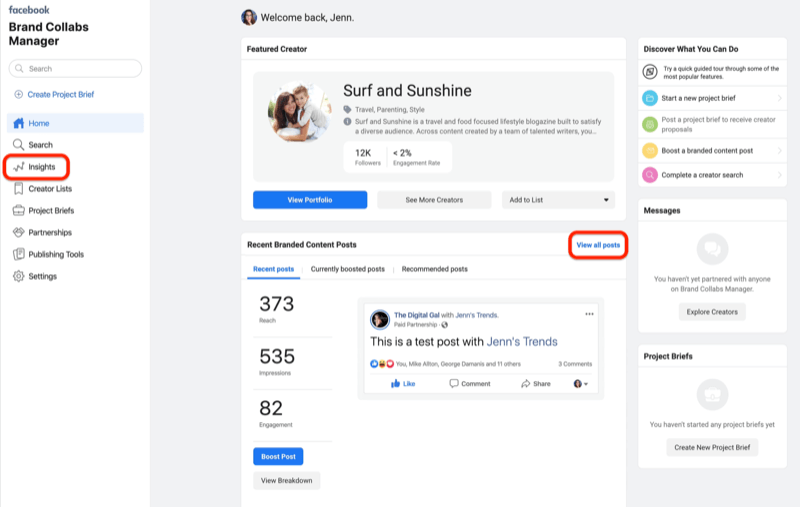The height and width of the screenshot is (507, 800).
Task: Click the Explore Creators button
Action: [712, 312]
